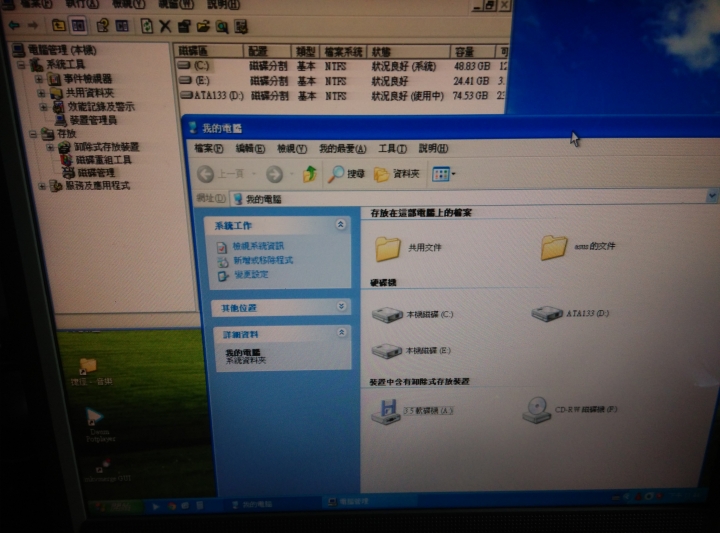Click the Forward arrow in Computer Management toolbar
Viewport: 720px width, 533px height.
point(33,26)
